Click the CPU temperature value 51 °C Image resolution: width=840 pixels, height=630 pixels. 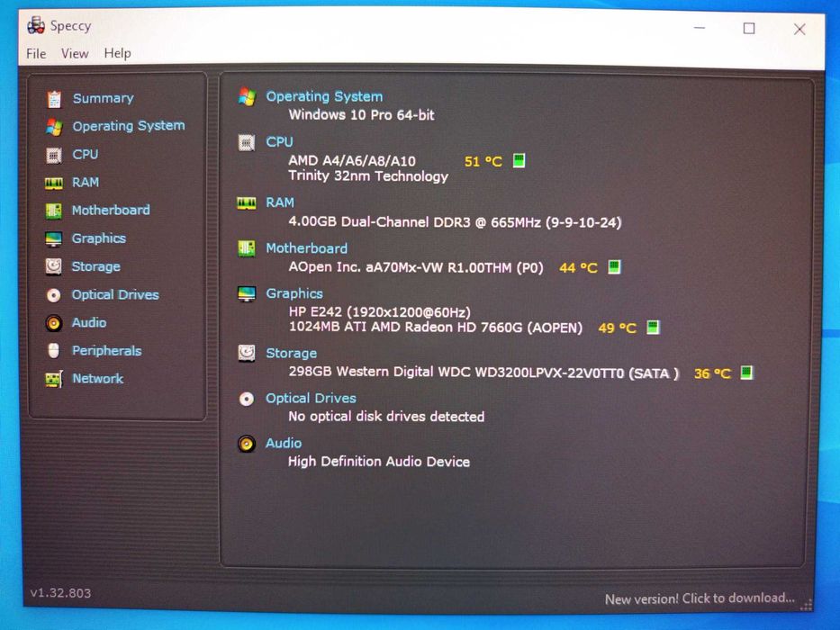[x=483, y=161]
